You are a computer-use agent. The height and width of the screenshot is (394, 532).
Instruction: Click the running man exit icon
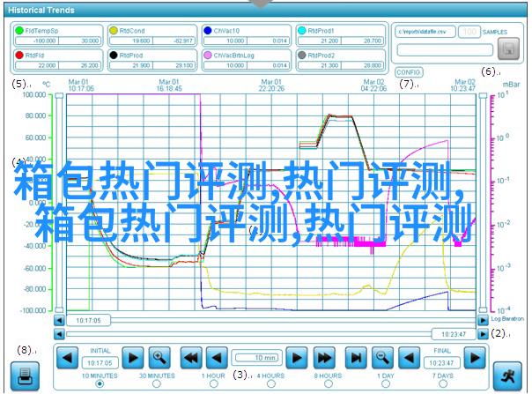coord(507,376)
